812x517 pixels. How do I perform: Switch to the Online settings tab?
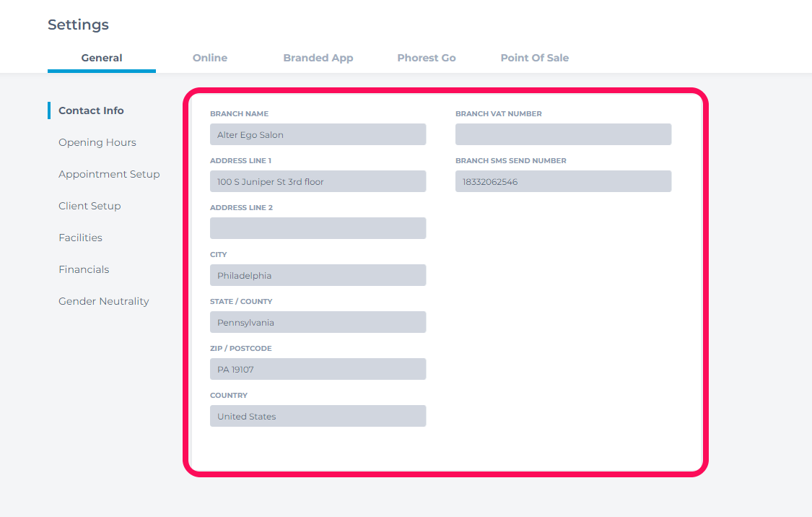pyautogui.click(x=209, y=58)
